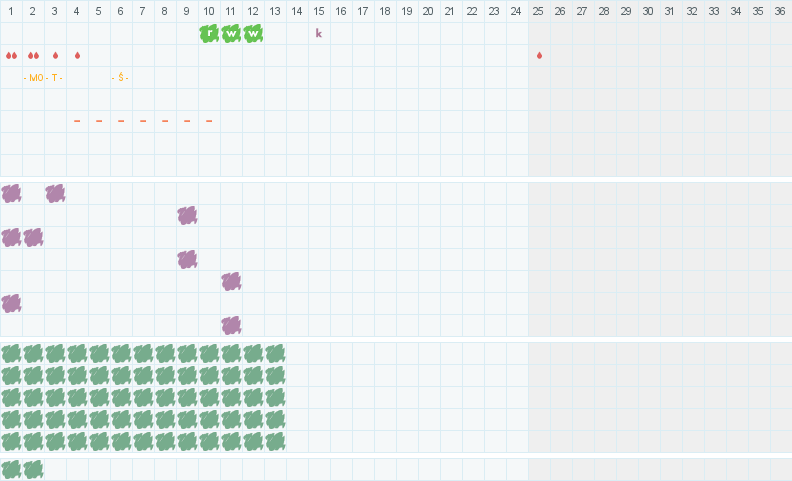Select the single blood drop on day 3
792x481 pixels.
tap(55, 55)
